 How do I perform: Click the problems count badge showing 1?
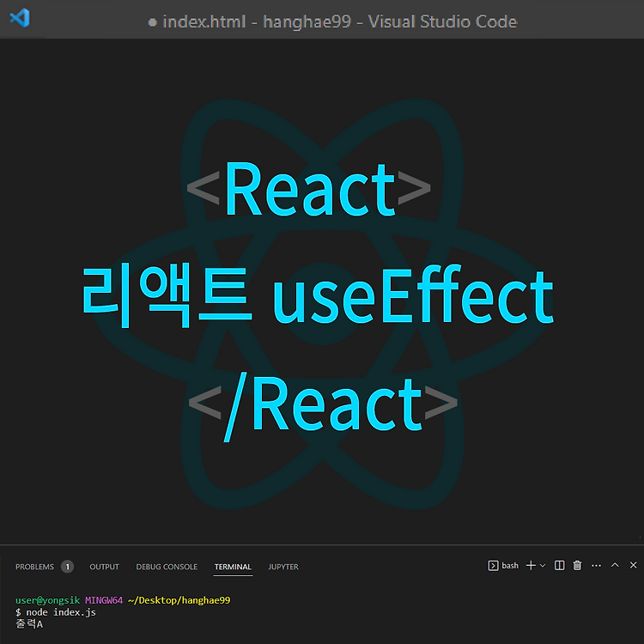tap(67, 567)
